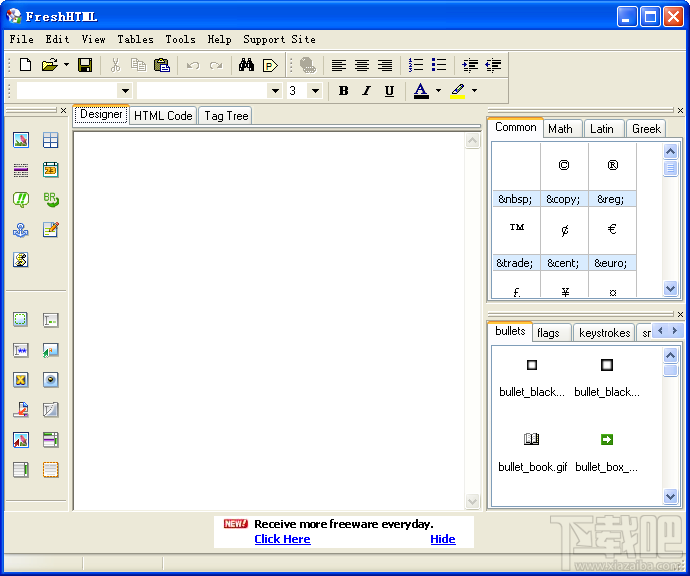The image size is (690, 576).
Task: Toggle italic formatting
Action: point(366,91)
